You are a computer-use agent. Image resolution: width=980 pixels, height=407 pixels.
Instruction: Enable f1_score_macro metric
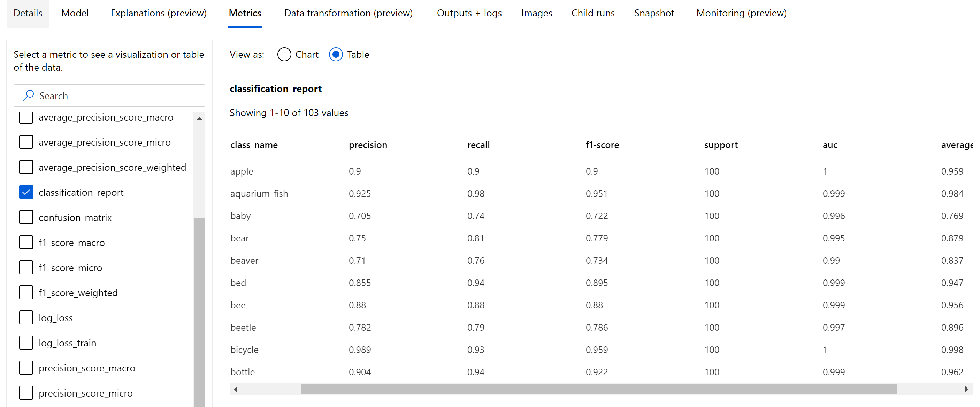[x=26, y=243]
